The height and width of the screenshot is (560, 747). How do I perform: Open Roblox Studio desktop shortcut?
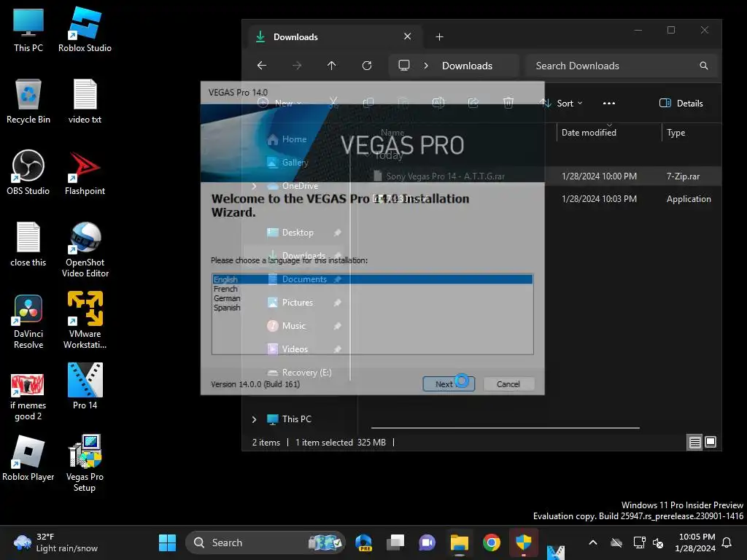85,30
